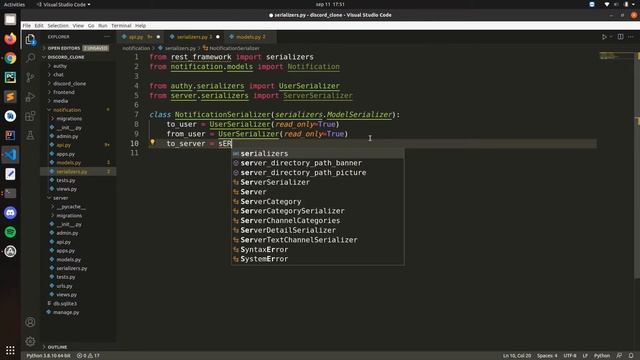
Task: Launch Firefox from the dock
Action: 10,39
